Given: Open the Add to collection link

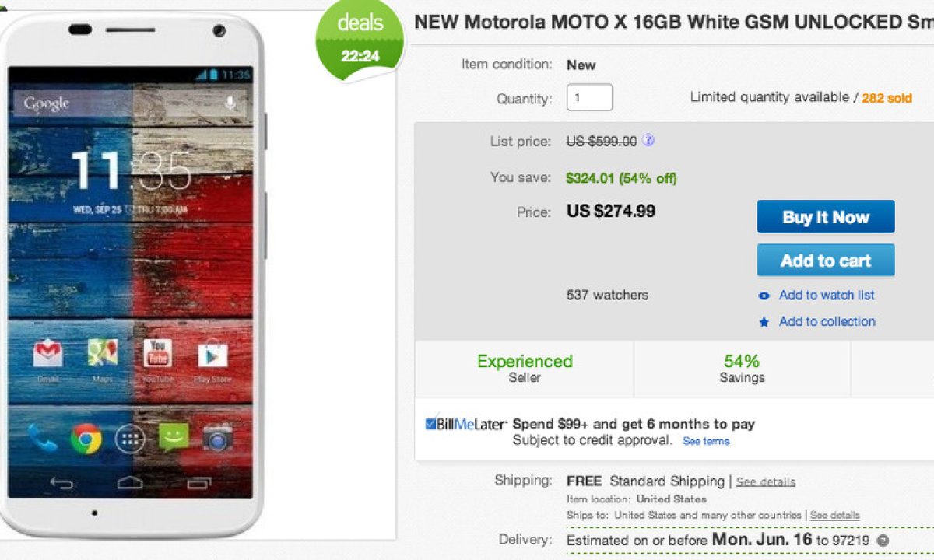Looking at the screenshot, I should click(827, 322).
